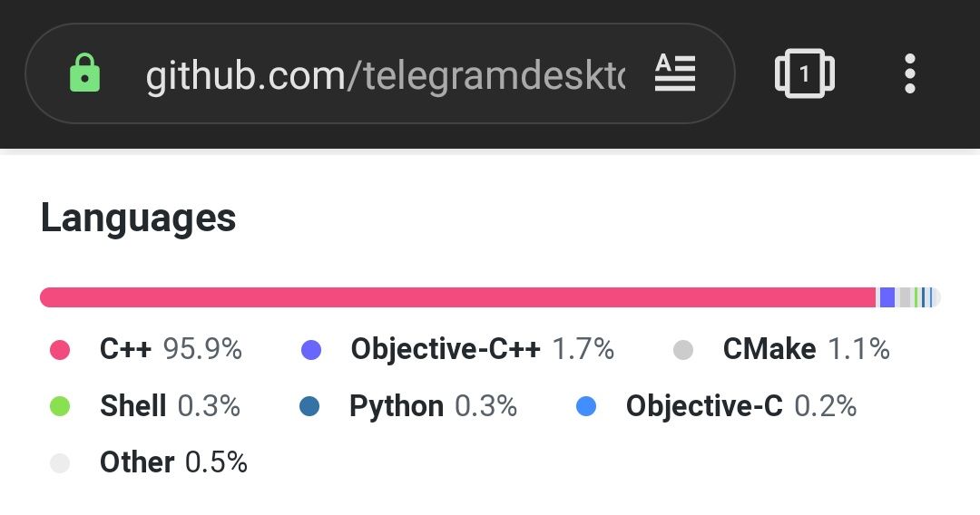
Task: Open the Objective-C++ 1.7% language link
Action: [483, 349]
